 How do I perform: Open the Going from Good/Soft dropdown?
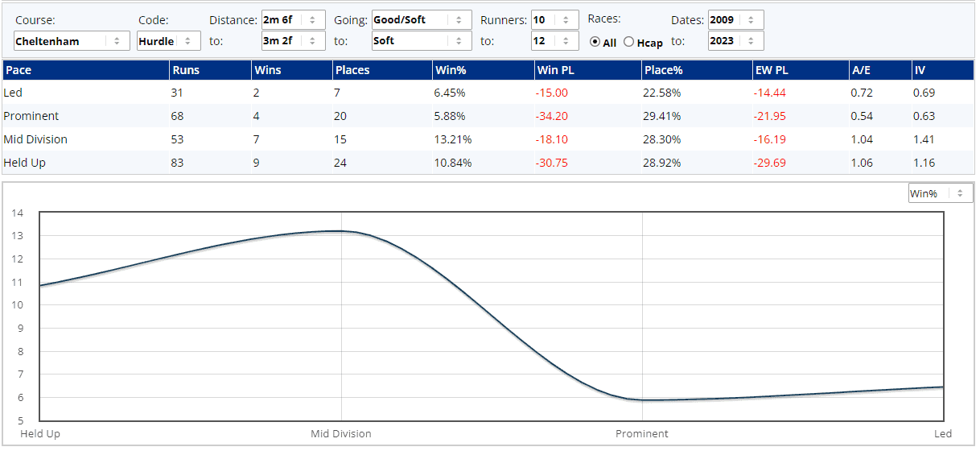421,20
